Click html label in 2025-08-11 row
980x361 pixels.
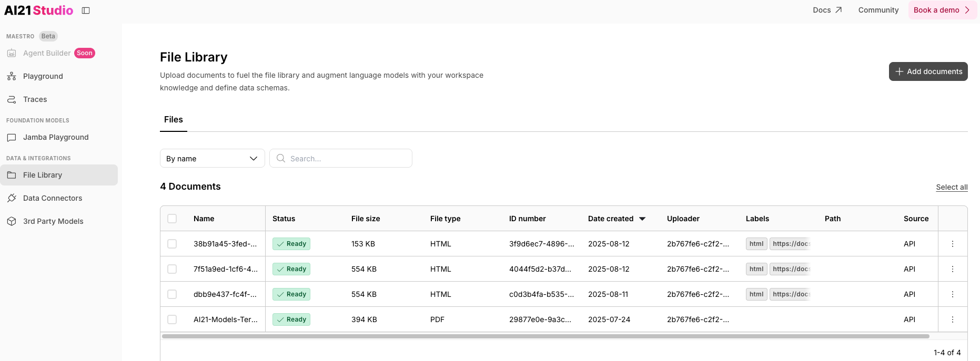(x=756, y=294)
